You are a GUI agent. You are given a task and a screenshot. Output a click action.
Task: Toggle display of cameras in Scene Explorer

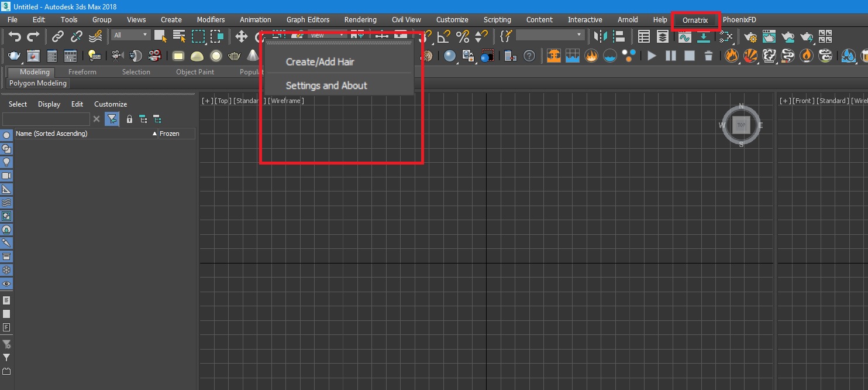(7, 176)
